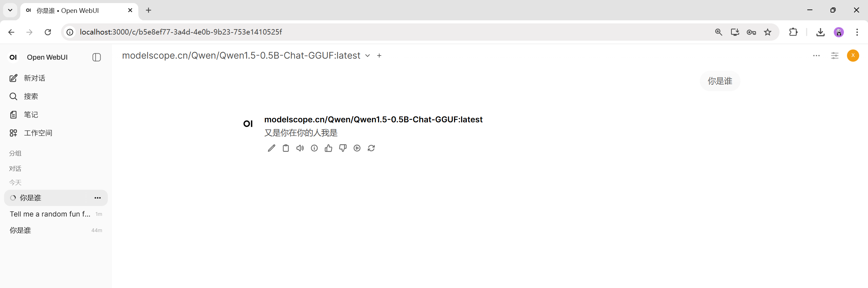The height and width of the screenshot is (288, 868).
Task: Regenerate the assistant response
Action: 371,148
